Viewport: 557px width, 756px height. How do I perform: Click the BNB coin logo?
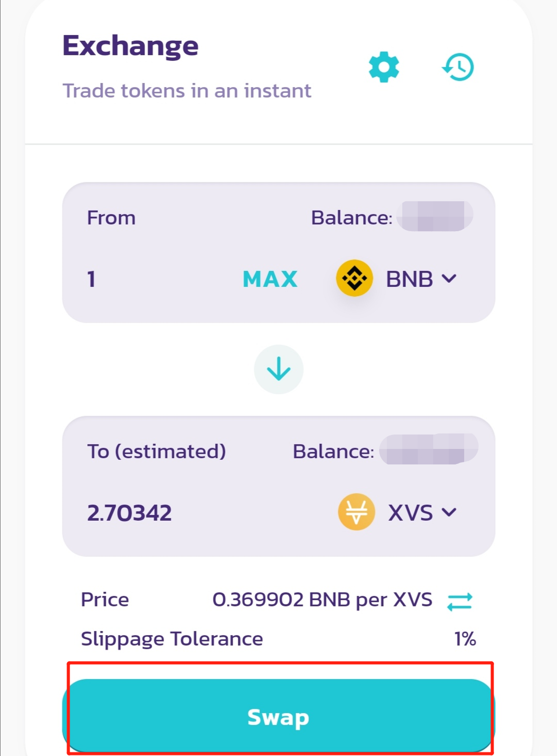[x=354, y=278]
